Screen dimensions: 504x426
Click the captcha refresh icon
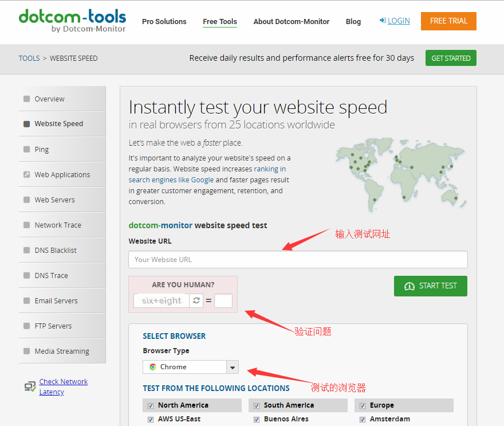[196, 300]
